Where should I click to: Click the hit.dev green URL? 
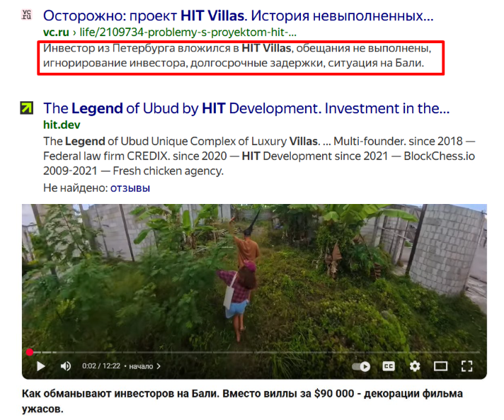(x=62, y=125)
